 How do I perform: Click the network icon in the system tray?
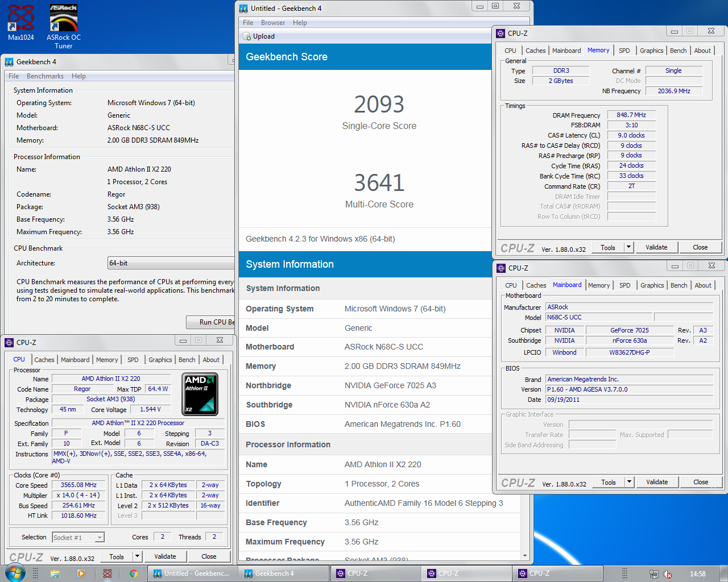tap(654, 574)
